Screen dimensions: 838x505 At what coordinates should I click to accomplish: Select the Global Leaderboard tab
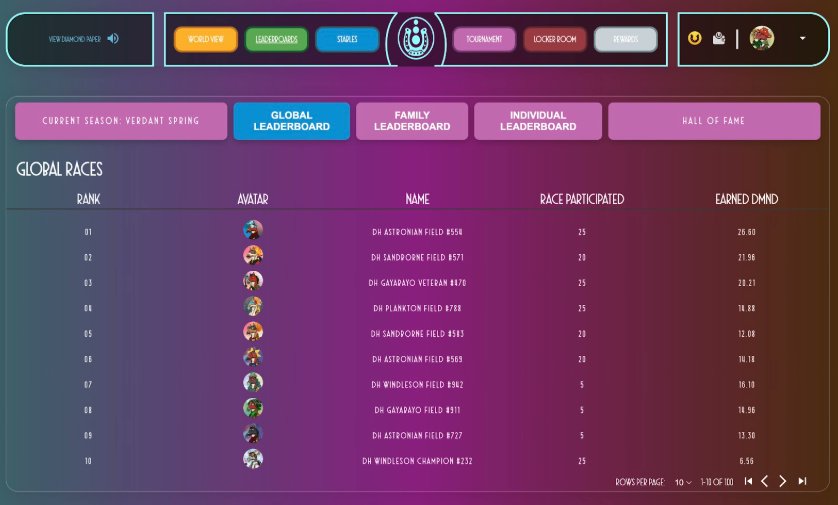pos(292,121)
